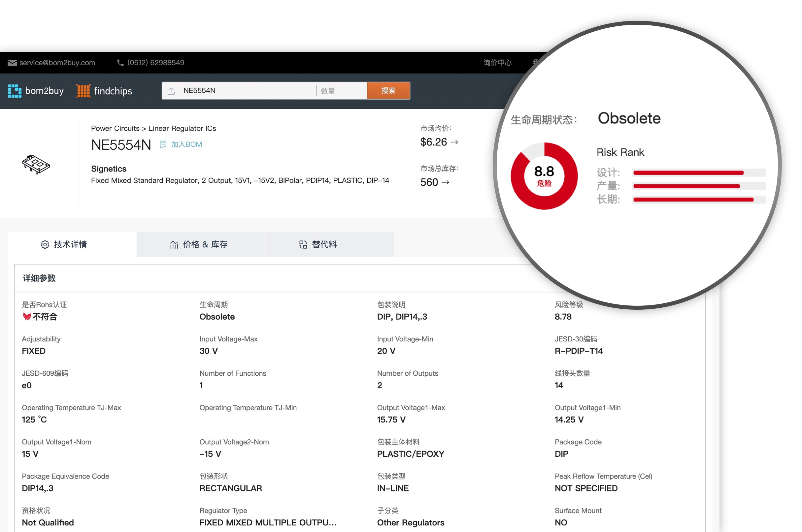Screen dimensions: 802x532
Task: Click the Input Voltage-Min value 20 V
Action: 386,351
